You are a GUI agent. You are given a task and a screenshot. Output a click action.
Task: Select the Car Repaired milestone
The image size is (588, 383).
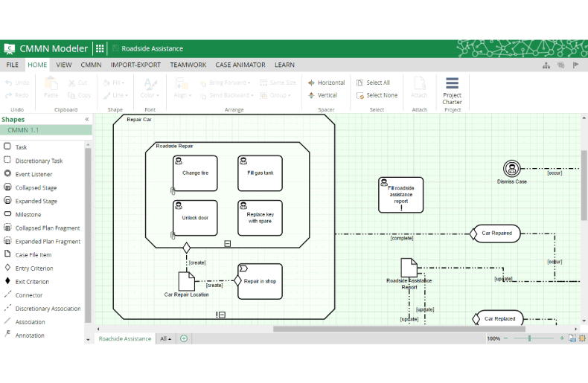(496, 234)
